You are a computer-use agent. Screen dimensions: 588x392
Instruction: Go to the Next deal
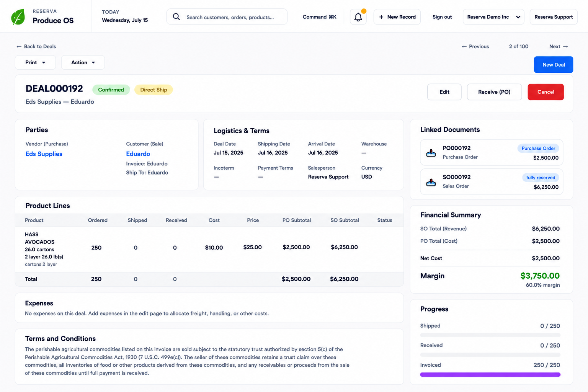(x=559, y=46)
